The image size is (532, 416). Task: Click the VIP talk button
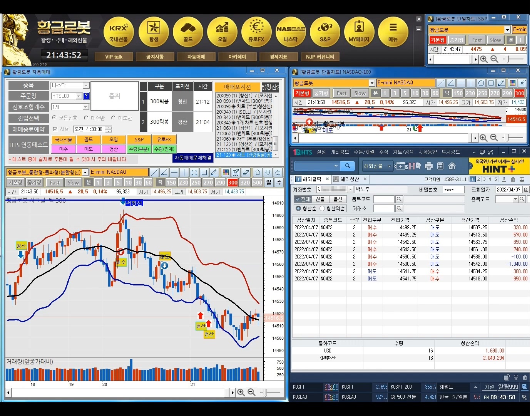pos(114,57)
